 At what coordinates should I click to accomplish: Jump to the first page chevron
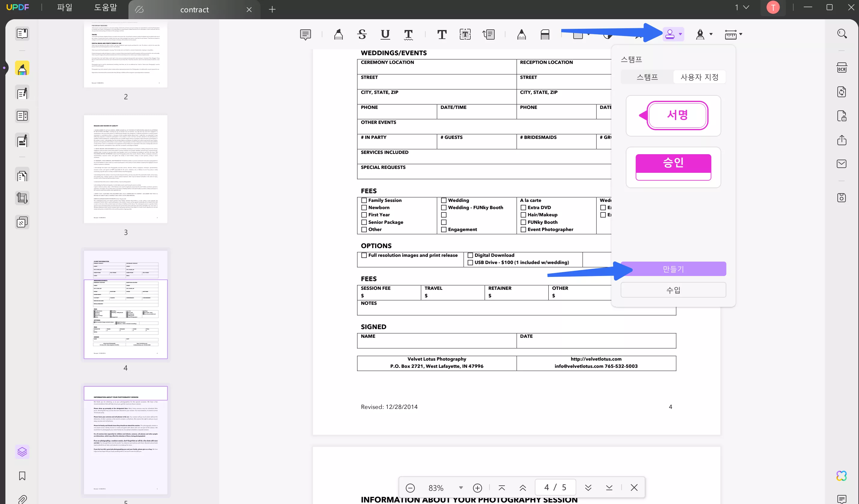coord(502,487)
